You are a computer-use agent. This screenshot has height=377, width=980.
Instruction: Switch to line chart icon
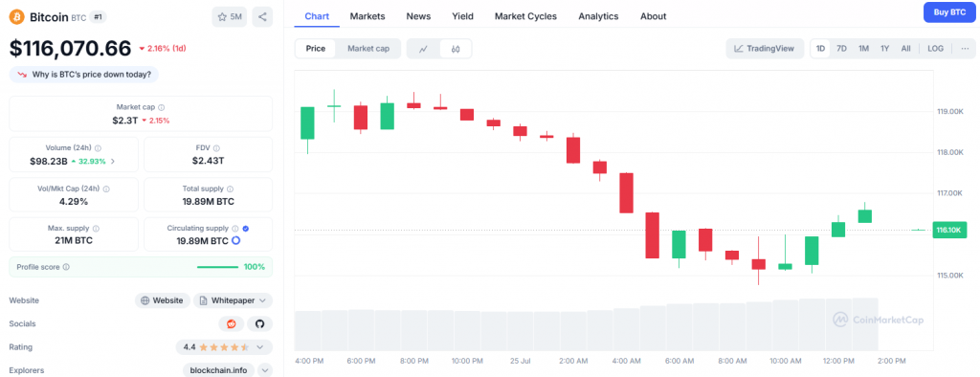[x=423, y=49]
